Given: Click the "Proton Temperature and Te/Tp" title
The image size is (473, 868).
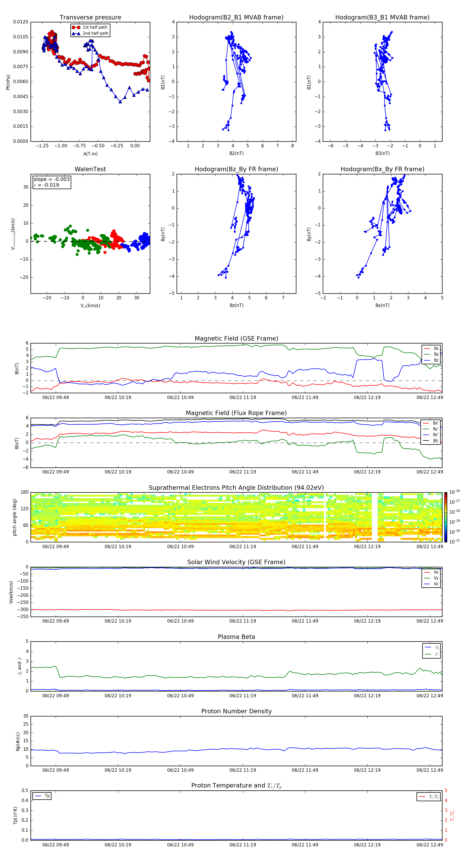Looking at the screenshot, I should tap(236, 786).
